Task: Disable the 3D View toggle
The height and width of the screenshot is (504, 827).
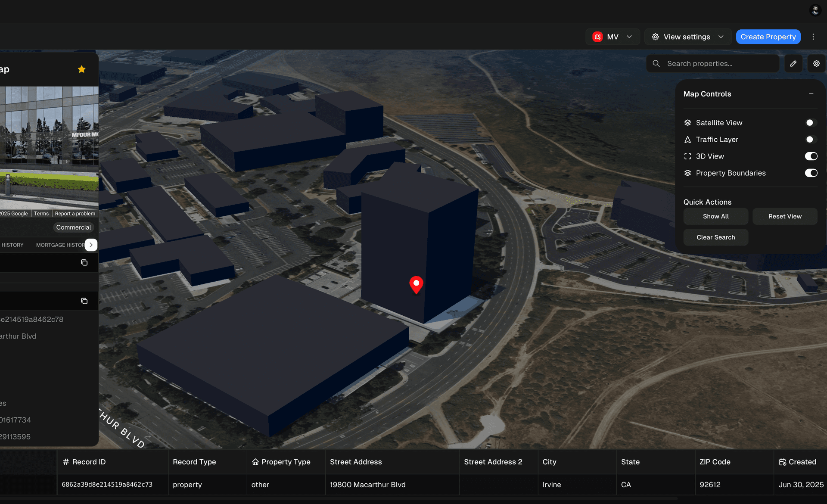Action: pos(811,156)
